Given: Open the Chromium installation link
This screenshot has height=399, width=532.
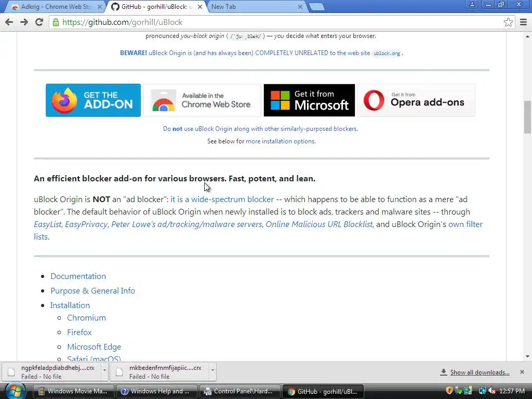Looking at the screenshot, I should pyautogui.click(x=87, y=318).
